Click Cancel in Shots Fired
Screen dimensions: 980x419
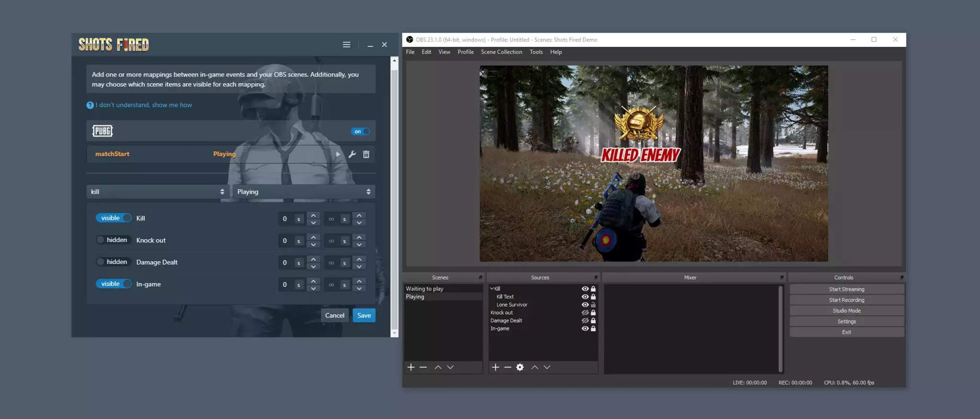[x=334, y=315]
